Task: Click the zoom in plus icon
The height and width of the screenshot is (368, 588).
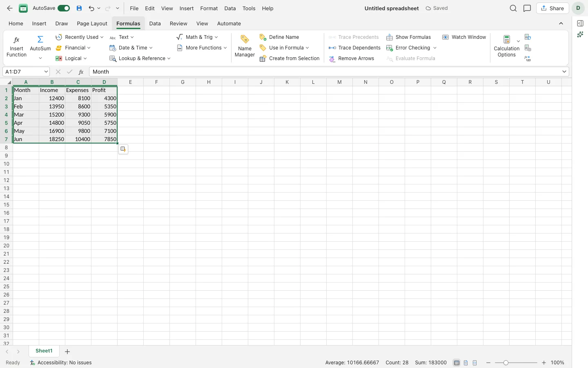Action: point(543,363)
